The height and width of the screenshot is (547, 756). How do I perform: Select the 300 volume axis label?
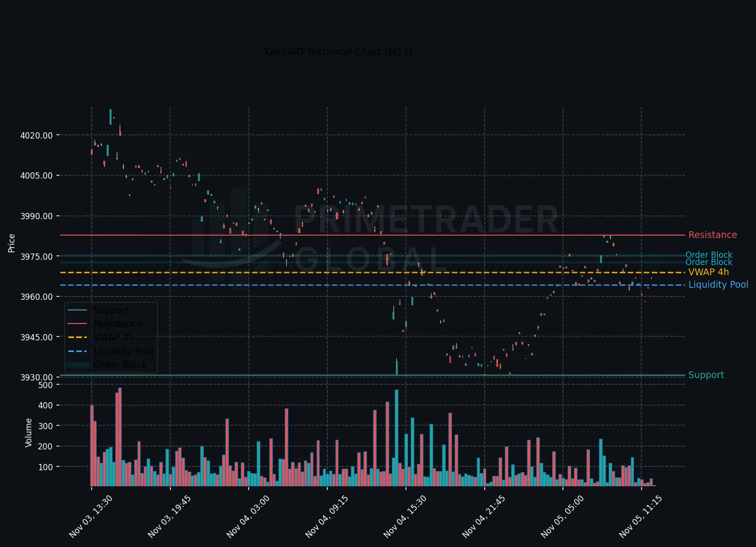click(45, 426)
